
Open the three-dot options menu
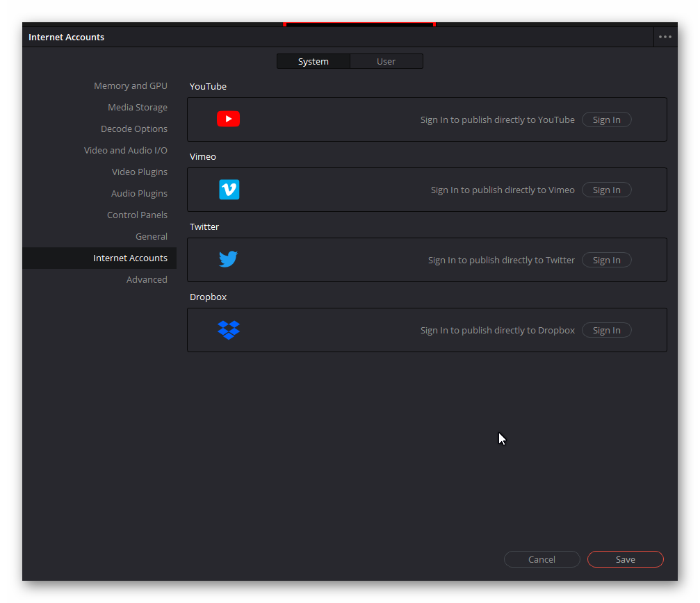[x=665, y=37]
